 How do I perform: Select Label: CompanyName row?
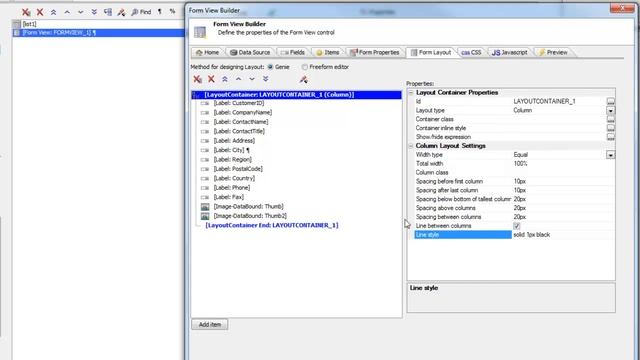(242, 113)
